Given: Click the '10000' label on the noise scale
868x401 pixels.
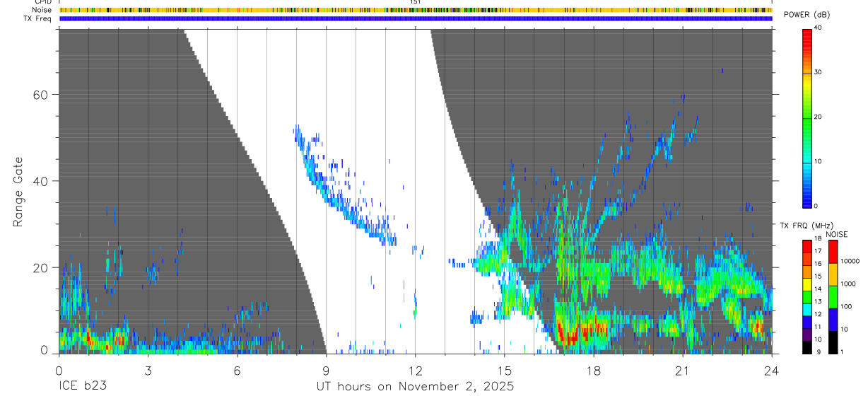Looking at the screenshot, I should [850, 262].
